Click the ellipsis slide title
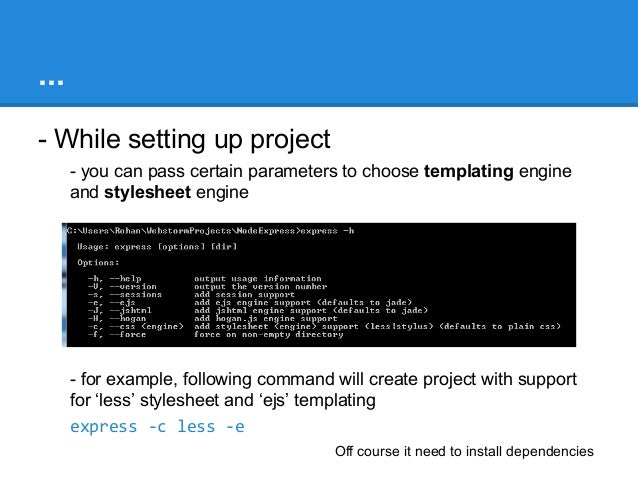 (x=51, y=83)
